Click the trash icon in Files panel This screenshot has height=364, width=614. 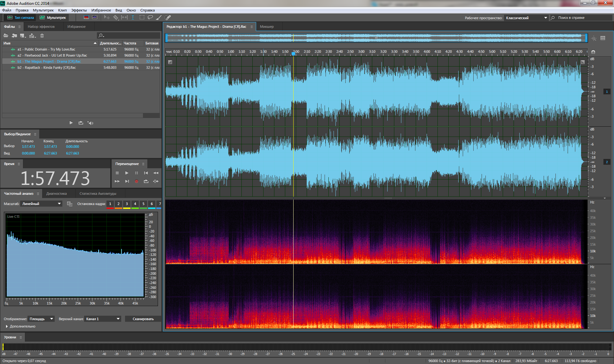[42, 36]
